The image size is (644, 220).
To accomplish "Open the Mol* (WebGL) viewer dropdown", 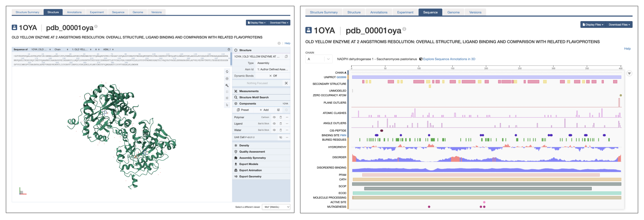I will [276, 207].
